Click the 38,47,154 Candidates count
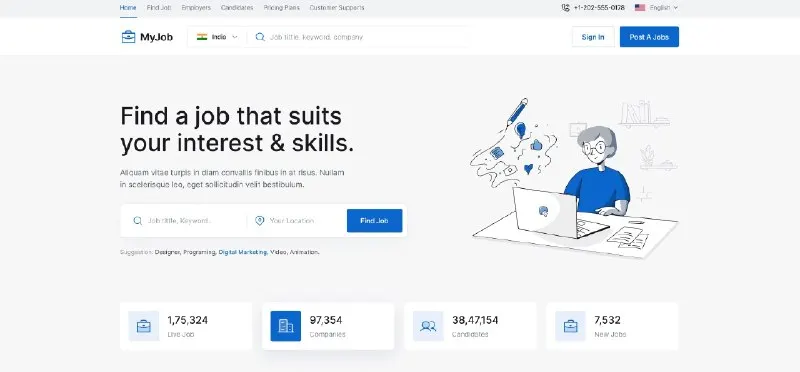 coord(475,320)
